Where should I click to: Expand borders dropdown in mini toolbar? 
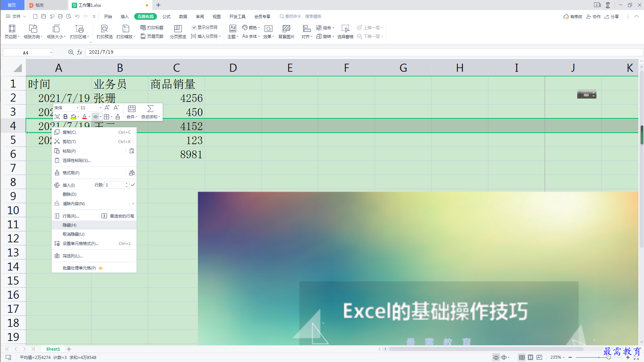tap(111, 117)
